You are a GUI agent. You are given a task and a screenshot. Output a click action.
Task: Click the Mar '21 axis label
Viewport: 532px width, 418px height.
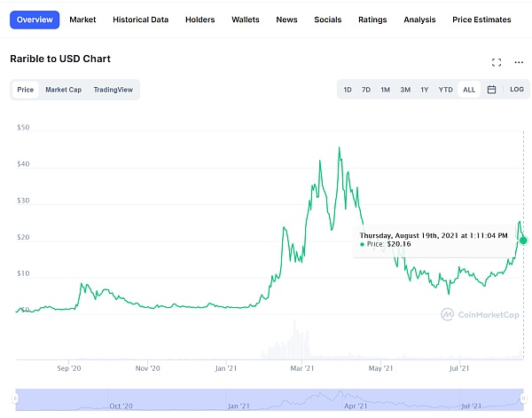point(302,368)
